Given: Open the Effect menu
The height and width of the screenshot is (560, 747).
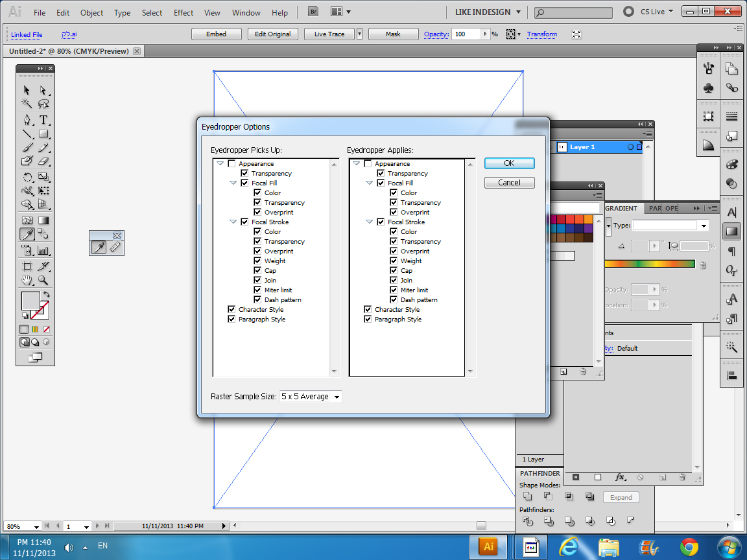Looking at the screenshot, I should [184, 12].
